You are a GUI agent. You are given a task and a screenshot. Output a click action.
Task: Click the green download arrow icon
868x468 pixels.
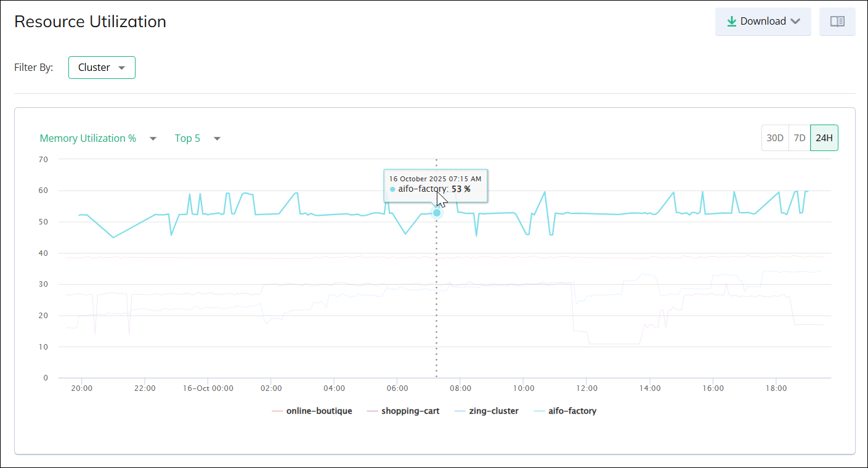click(x=732, y=20)
